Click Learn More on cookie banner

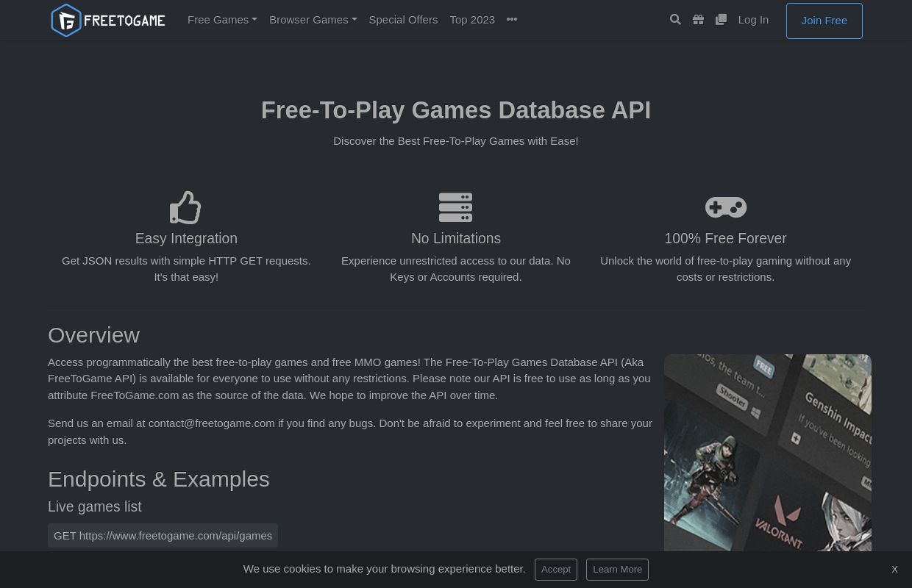click(x=617, y=570)
